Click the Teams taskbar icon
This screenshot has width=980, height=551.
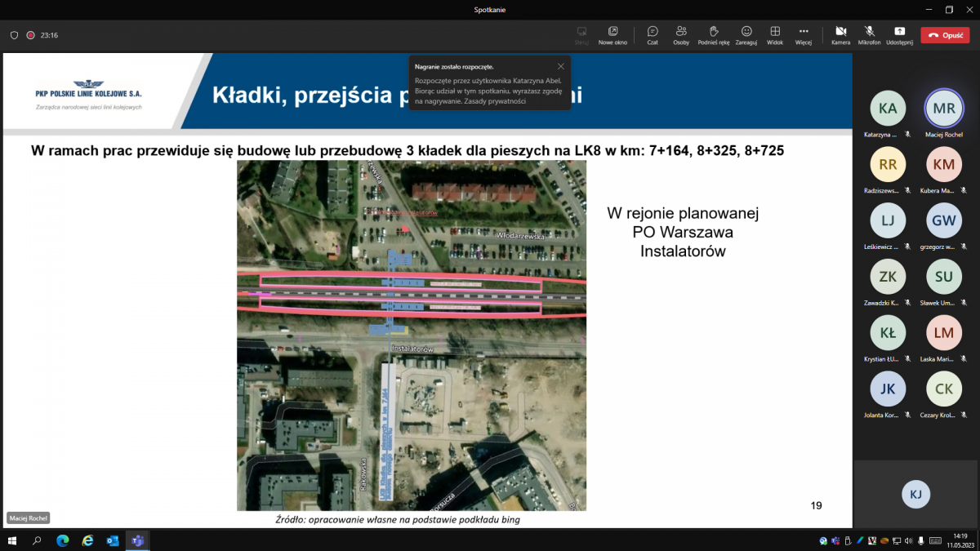(138, 540)
